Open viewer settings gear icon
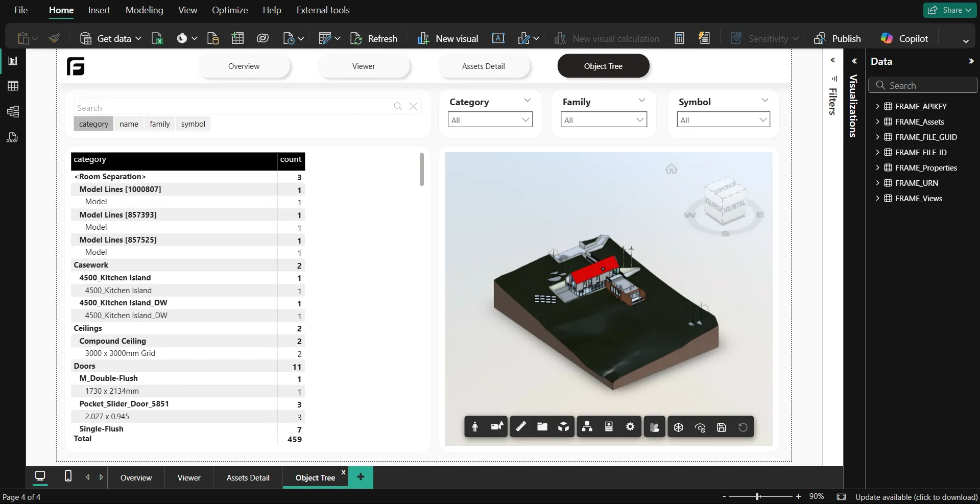The image size is (980, 504). [x=630, y=426]
